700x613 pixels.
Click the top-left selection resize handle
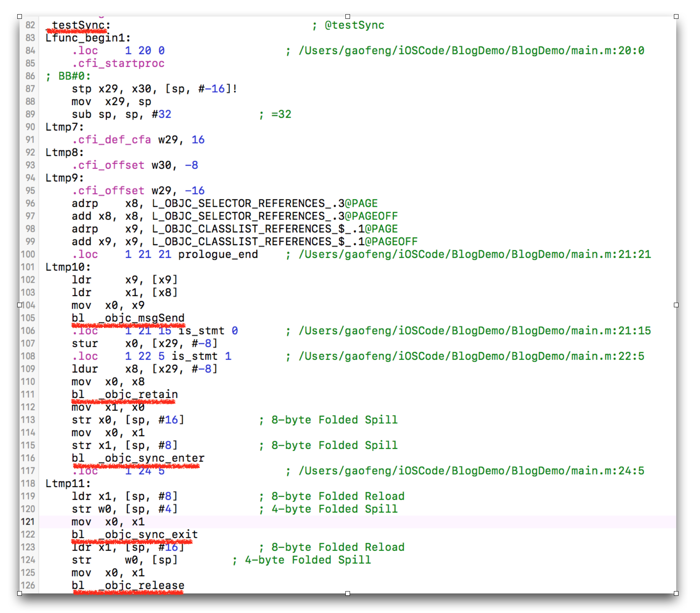pos(20,16)
